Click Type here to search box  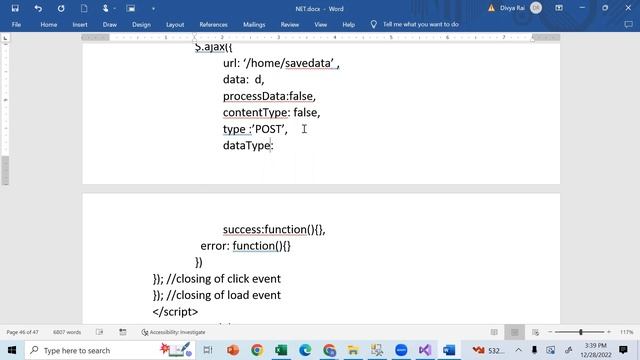tap(110, 350)
